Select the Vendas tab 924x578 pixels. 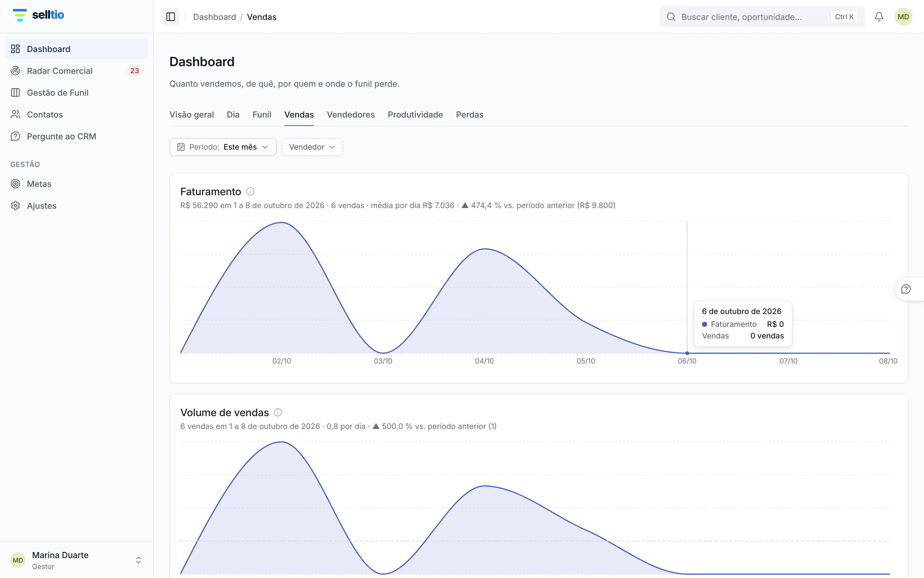[299, 115]
